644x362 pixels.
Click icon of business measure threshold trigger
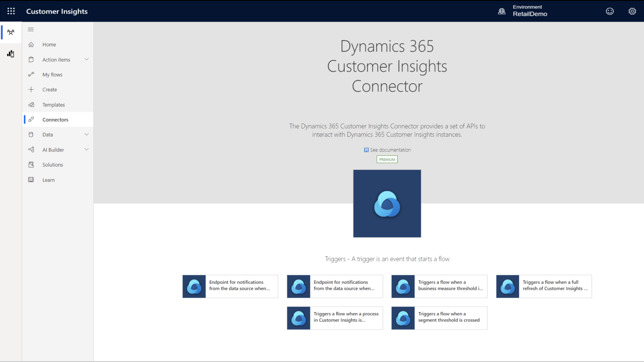(403, 286)
